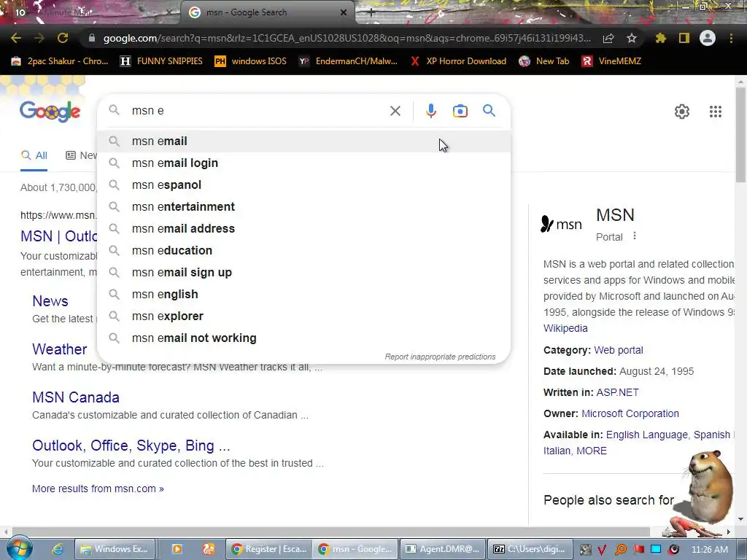
Task: Click Report inappropriate predictions
Action: pos(440,357)
